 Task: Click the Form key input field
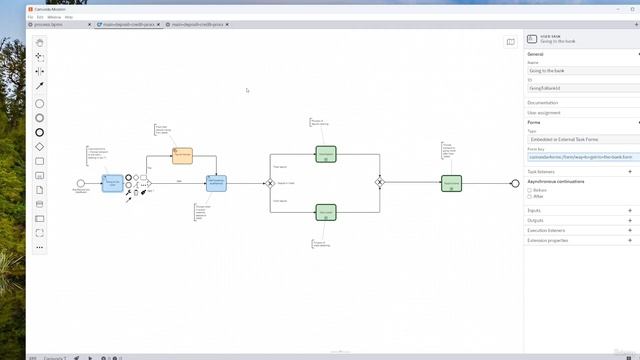point(584,157)
